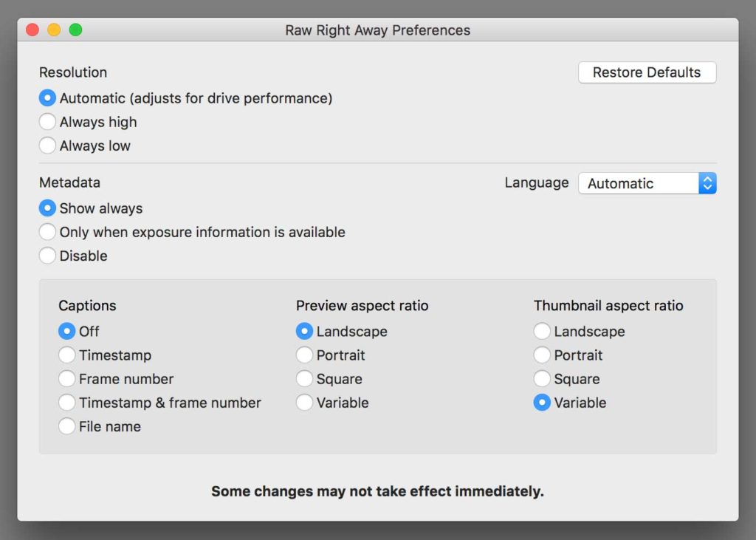Select Show always metadata option
This screenshot has height=540, width=756.
pyautogui.click(x=48, y=208)
